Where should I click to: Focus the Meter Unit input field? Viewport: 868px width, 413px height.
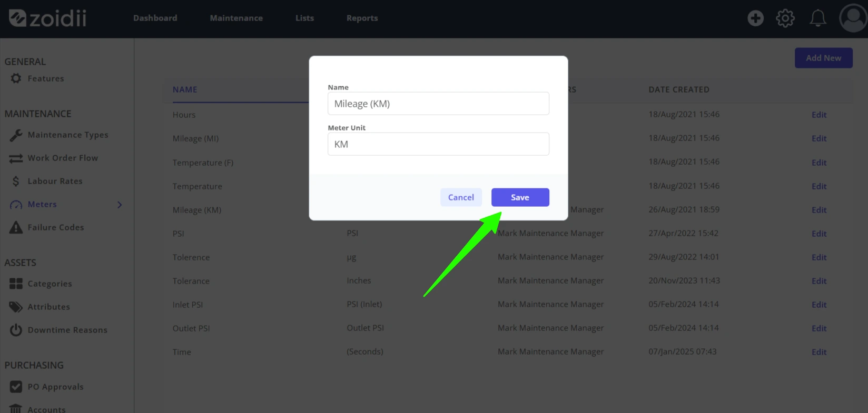coord(438,144)
